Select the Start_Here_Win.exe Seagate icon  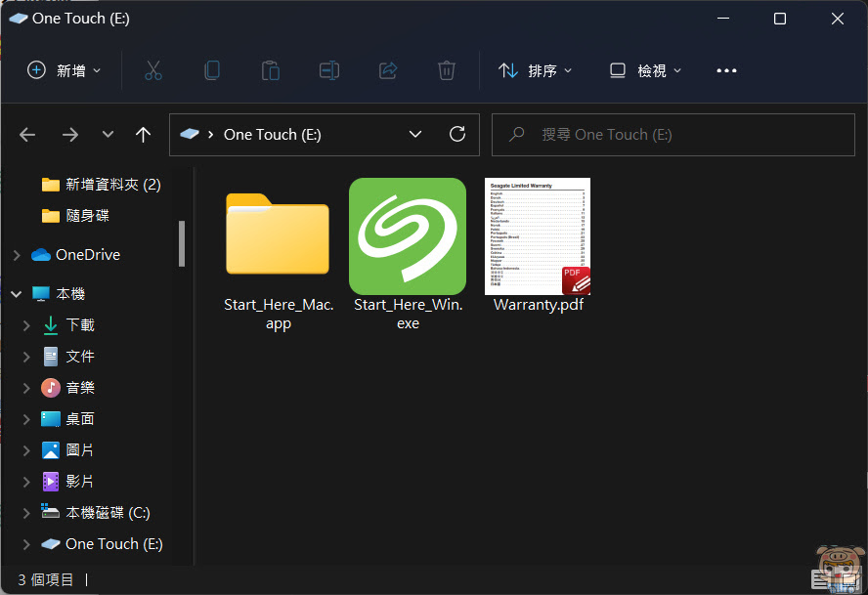pos(408,255)
